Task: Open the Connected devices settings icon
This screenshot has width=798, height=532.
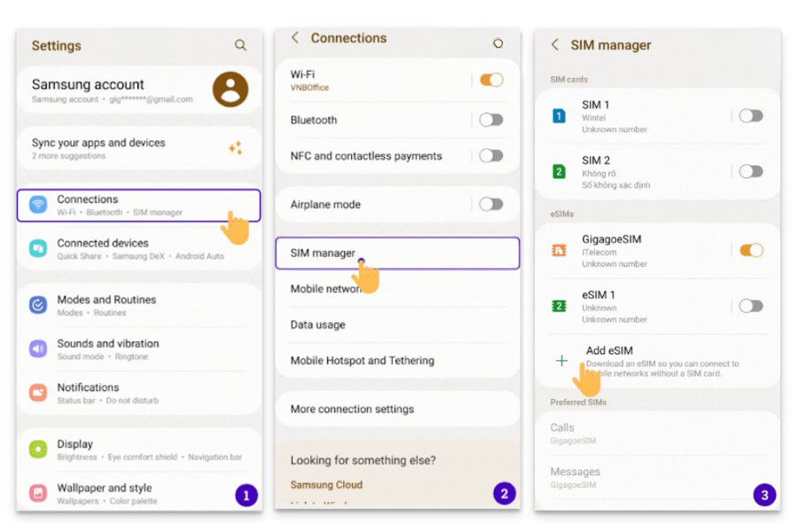Action: coord(38,248)
